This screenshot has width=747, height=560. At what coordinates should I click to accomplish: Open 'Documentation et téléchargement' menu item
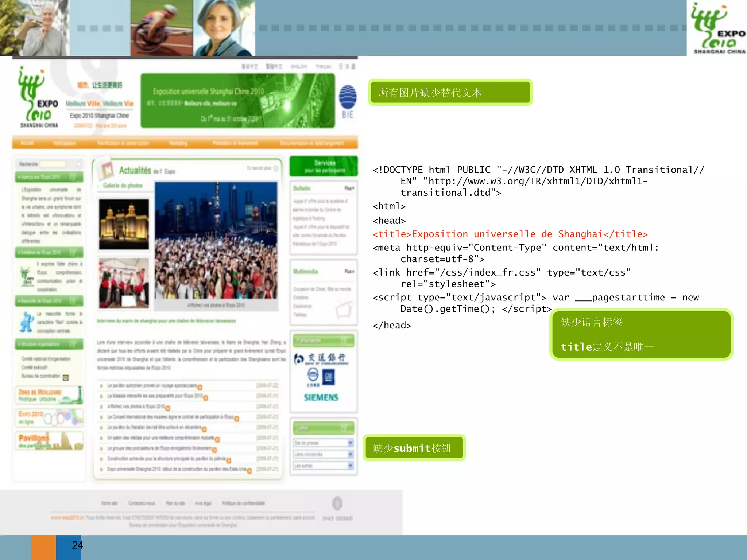click(312, 143)
